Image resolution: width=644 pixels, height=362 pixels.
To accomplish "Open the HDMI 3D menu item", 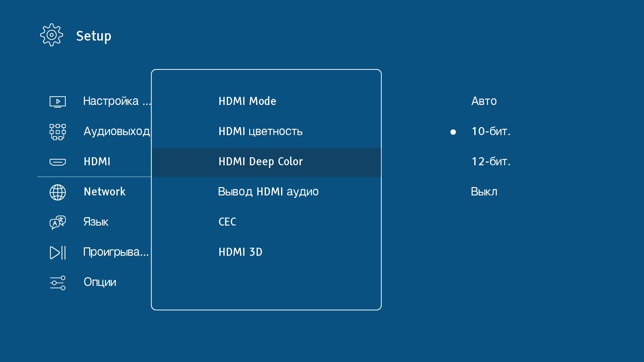I will click(240, 252).
